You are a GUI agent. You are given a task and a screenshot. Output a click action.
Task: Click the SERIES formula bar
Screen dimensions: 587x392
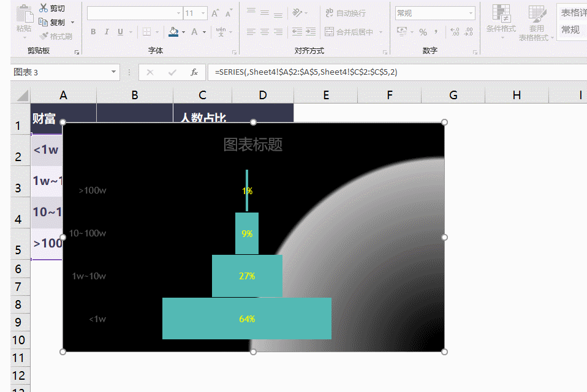(397, 72)
